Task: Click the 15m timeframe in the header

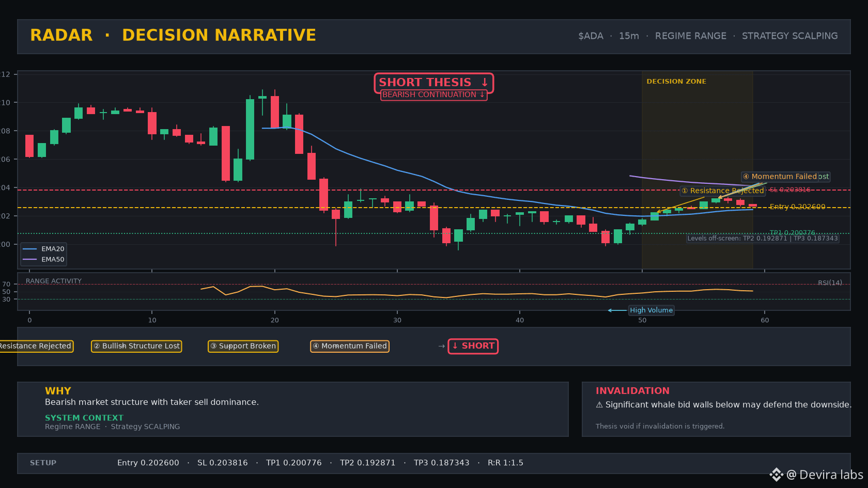Action: click(x=629, y=36)
